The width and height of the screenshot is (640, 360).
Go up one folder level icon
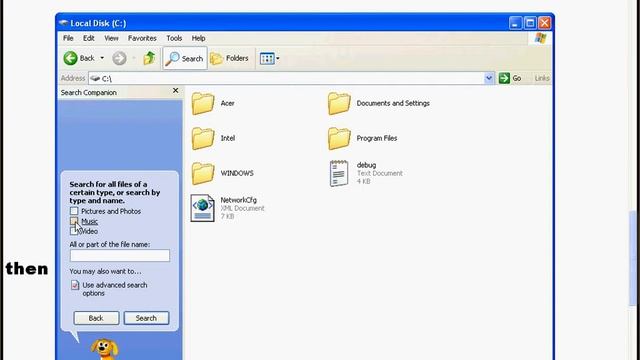pos(149,58)
